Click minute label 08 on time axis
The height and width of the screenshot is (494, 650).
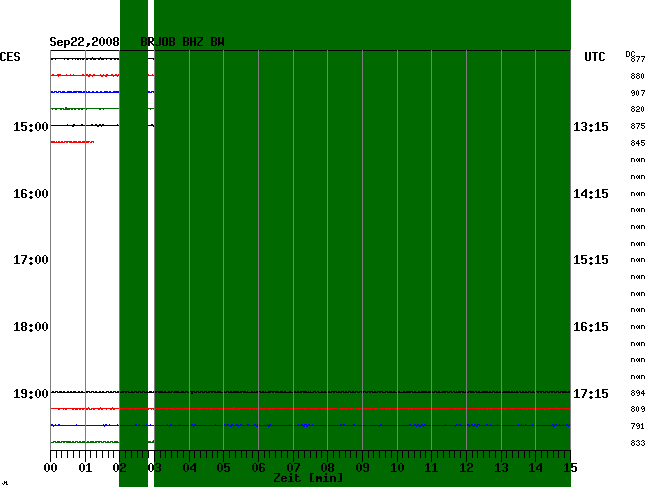[x=327, y=468]
